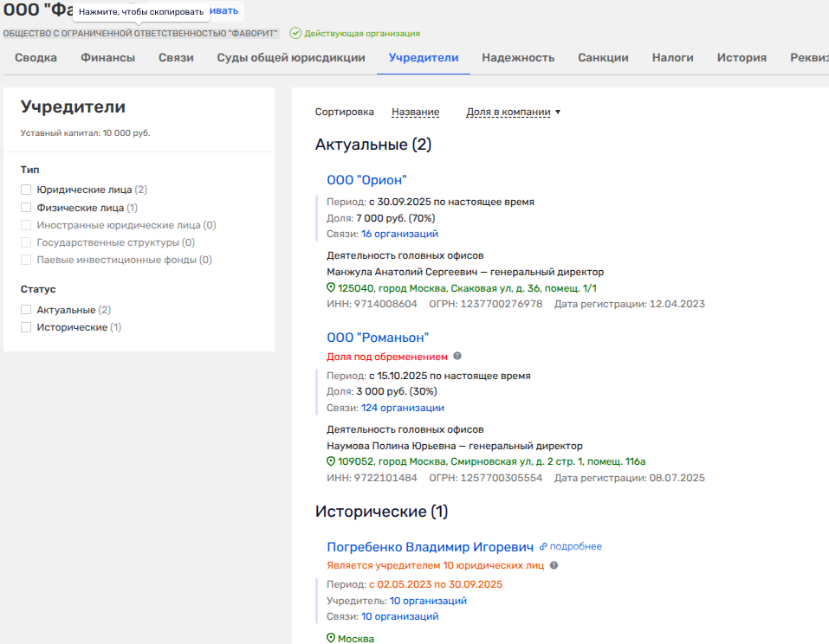Click the green active organization checkmark icon
829x644 pixels.
tap(295, 34)
